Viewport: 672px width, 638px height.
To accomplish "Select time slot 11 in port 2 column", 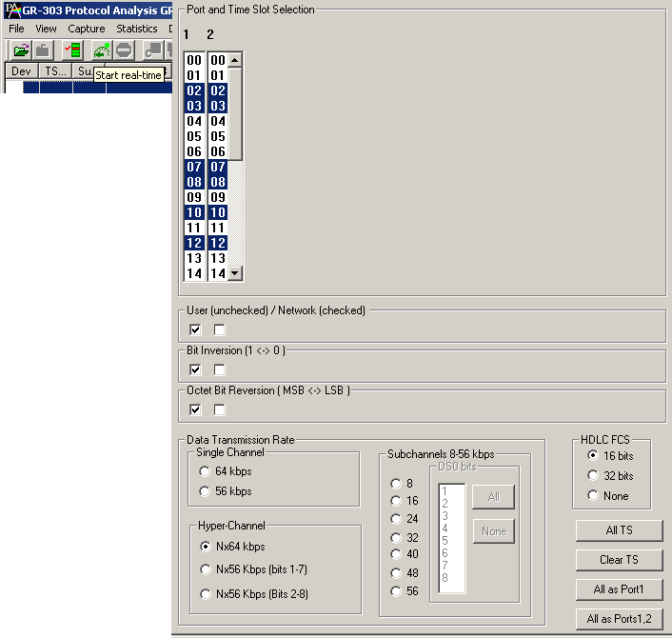I will [218, 228].
